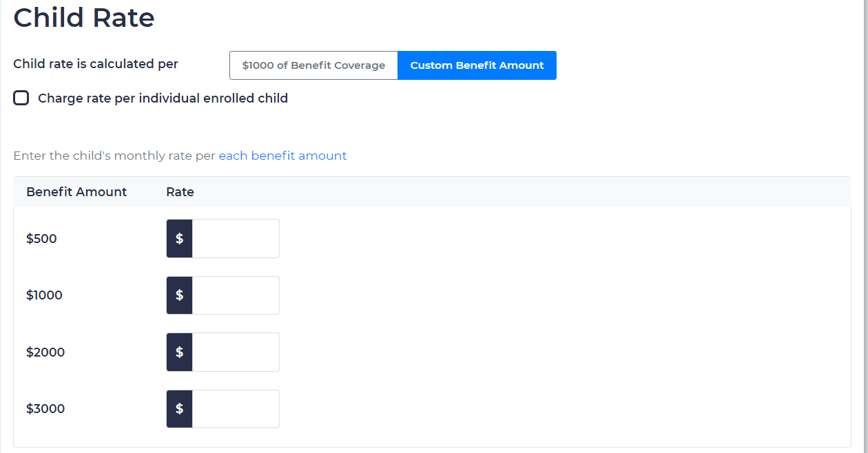
Task: Click the Rate column header
Action: click(x=180, y=191)
